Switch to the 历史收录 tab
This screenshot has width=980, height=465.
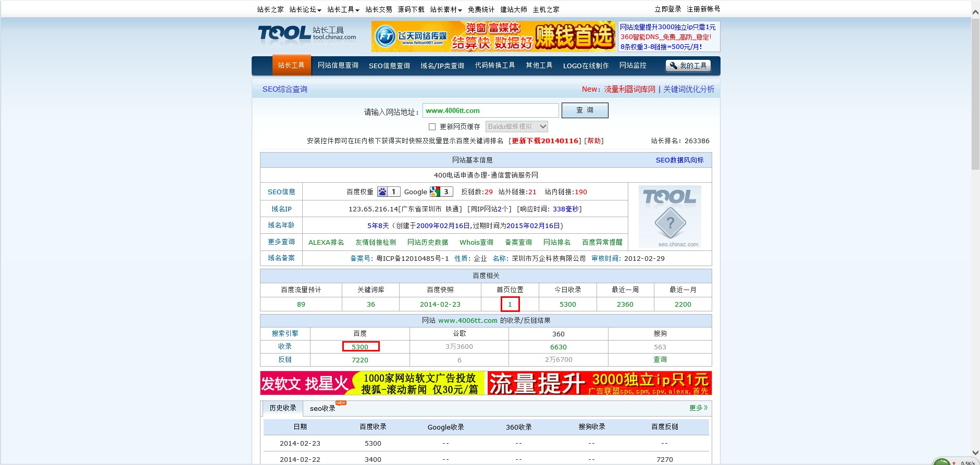coord(283,408)
